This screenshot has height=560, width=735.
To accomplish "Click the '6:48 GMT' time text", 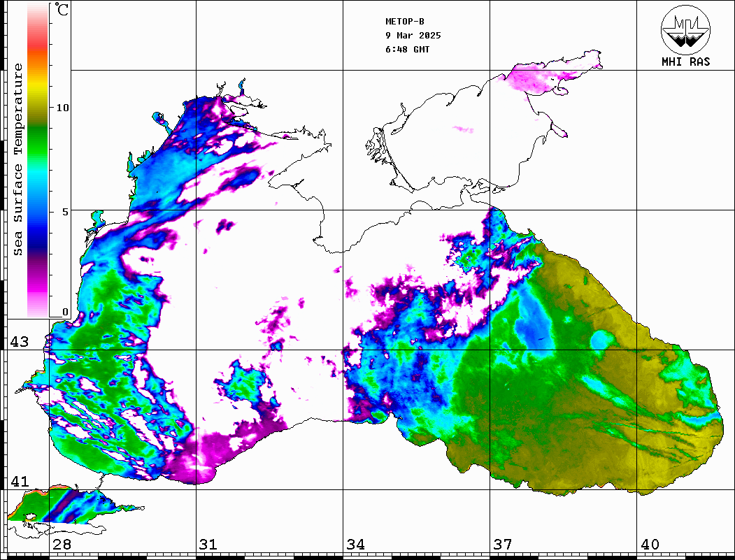I will (407, 50).
